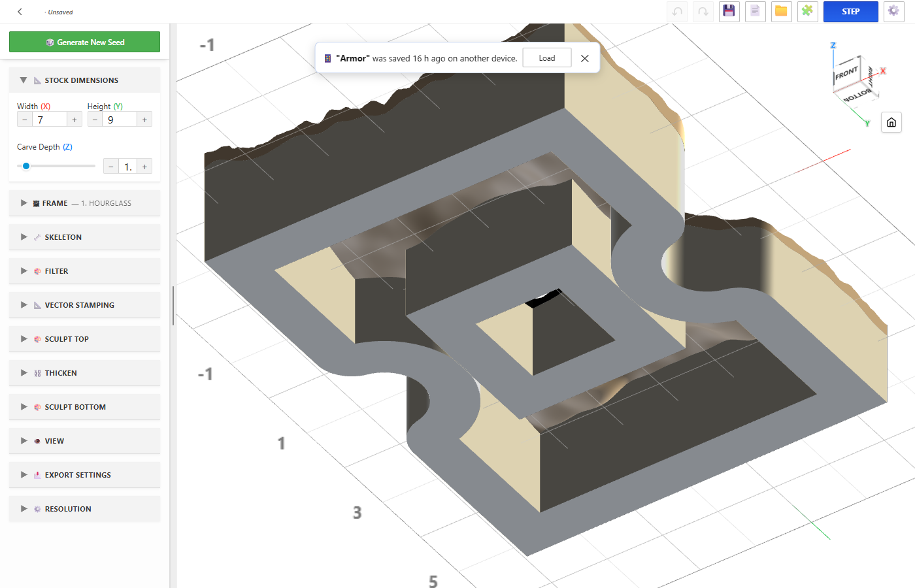
Task: Decrease the Carve Depth (Z) value
Action: (111, 167)
